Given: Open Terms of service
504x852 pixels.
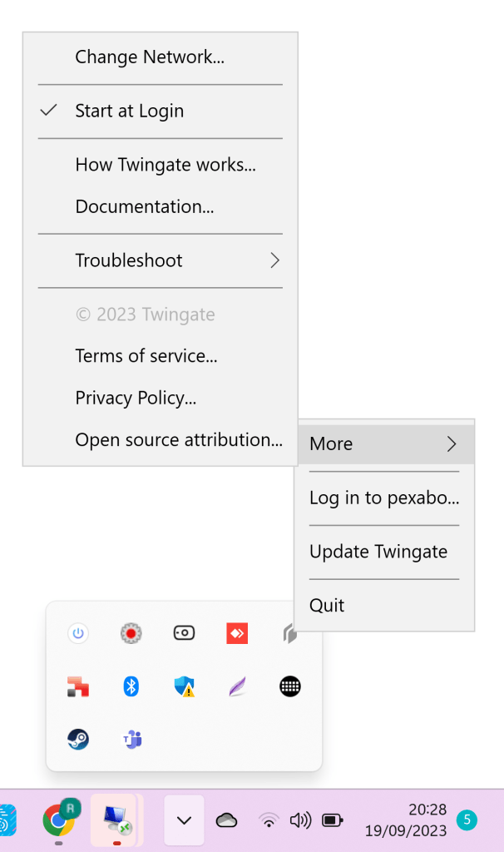Looking at the screenshot, I should [161, 356].
